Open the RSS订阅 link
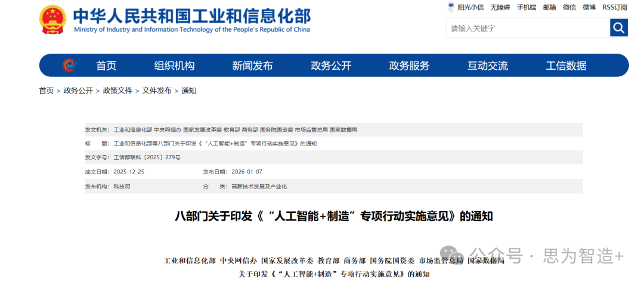The image size is (644, 282). 614,7
